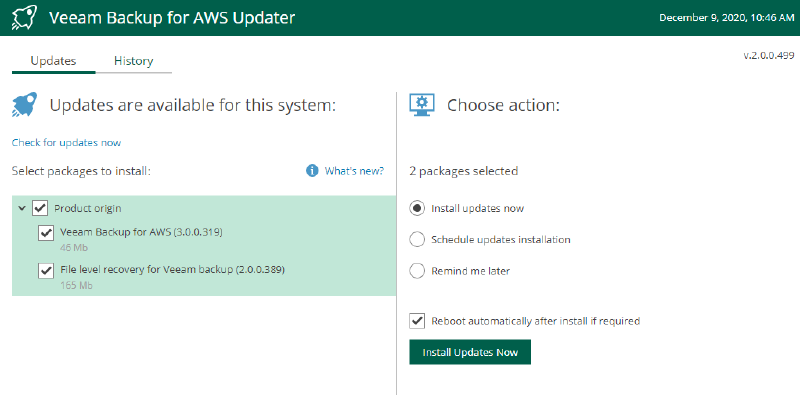The height and width of the screenshot is (395, 800).
Task: Click the Veeam Backup for AWS (3.0.0.319) text
Action: pos(141,232)
